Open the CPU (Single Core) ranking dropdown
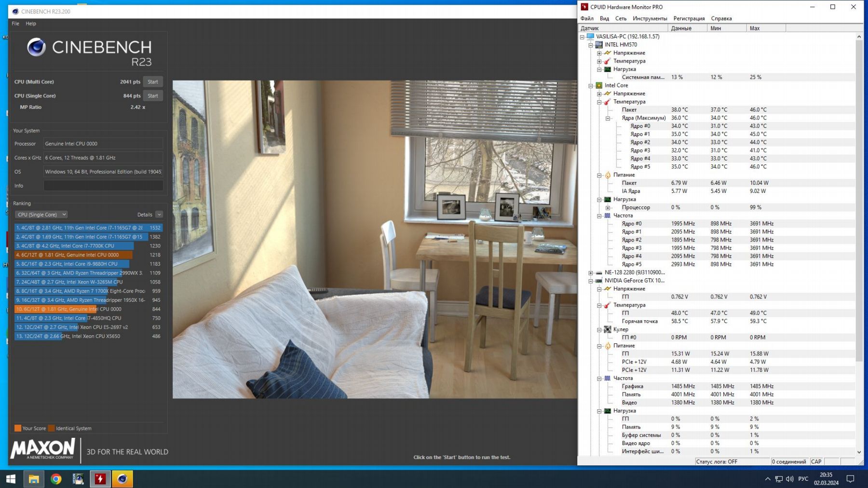The image size is (868, 488). [41, 215]
